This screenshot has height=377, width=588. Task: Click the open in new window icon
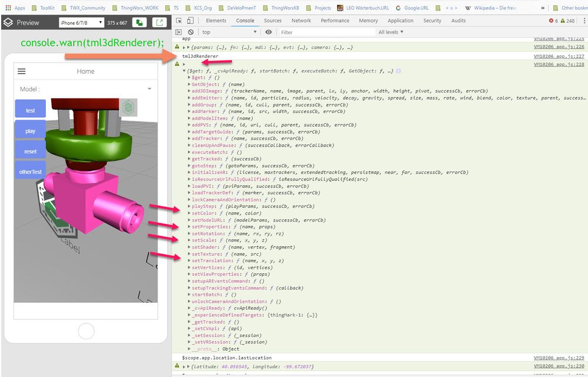tap(160, 22)
